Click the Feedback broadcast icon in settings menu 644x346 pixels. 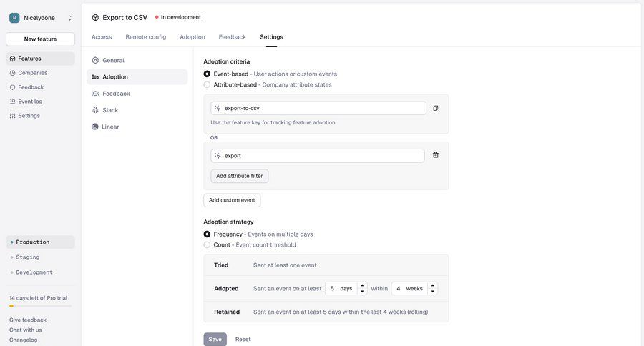coord(95,94)
